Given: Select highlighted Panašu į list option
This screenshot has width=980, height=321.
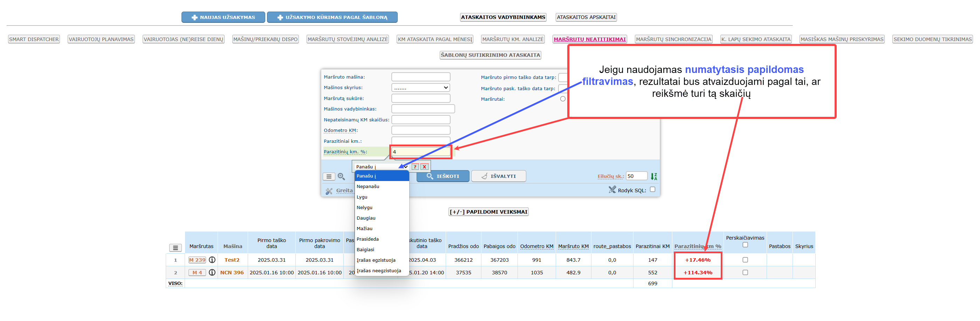Looking at the screenshot, I should [x=382, y=176].
